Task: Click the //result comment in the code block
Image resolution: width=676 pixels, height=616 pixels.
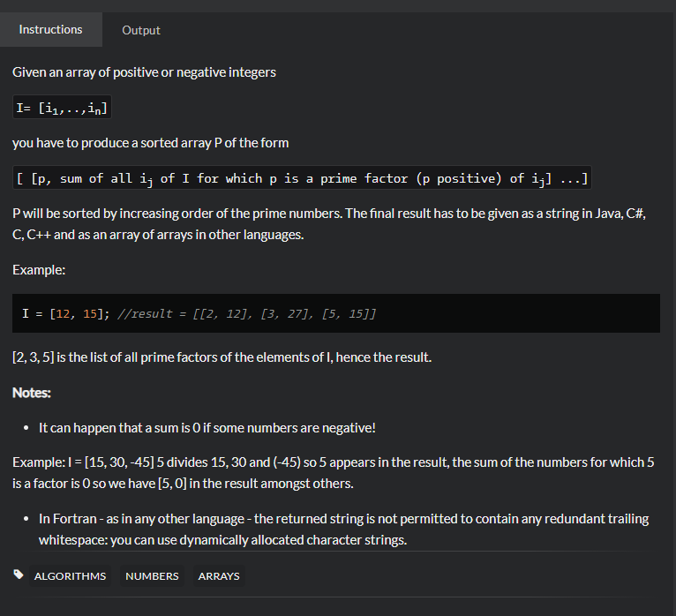Action: click(x=247, y=314)
